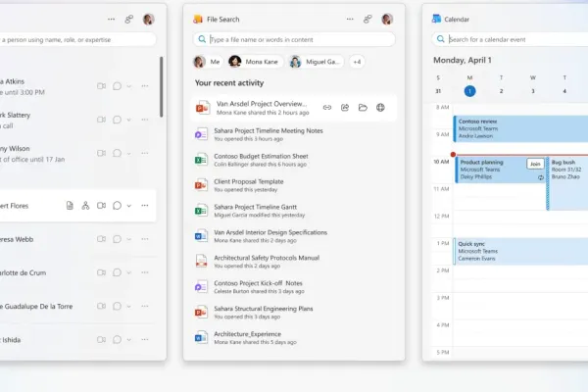Expand chat options chevron for Slattery
Image resolution: width=588 pixels, height=392 pixels.
pos(129,120)
